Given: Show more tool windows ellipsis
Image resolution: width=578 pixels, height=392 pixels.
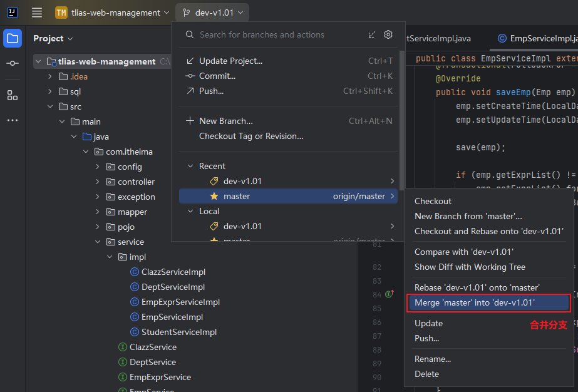Looking at the screenshot, I should (13, 120).
